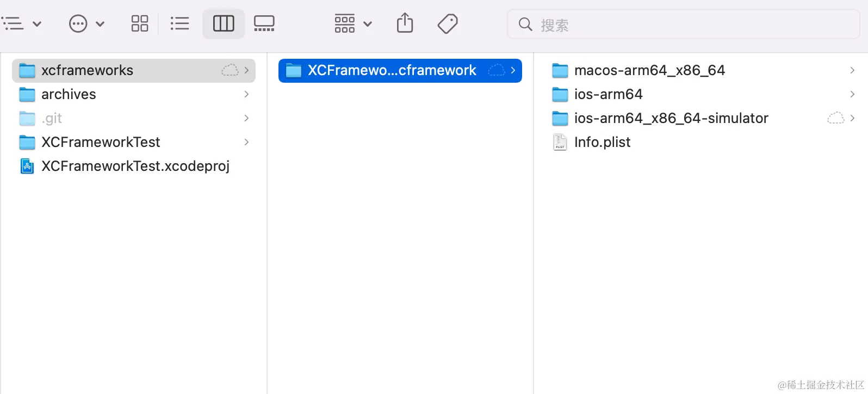The image size is (868, 394).
Task: Expand the xcframeworks folder chevron
Action: (246, 70)
